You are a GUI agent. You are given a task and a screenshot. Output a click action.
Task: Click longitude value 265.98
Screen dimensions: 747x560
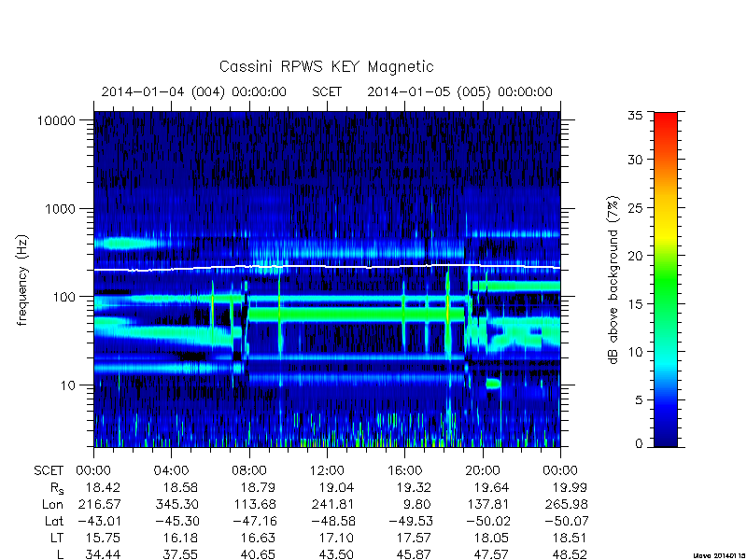pos(566,504)
